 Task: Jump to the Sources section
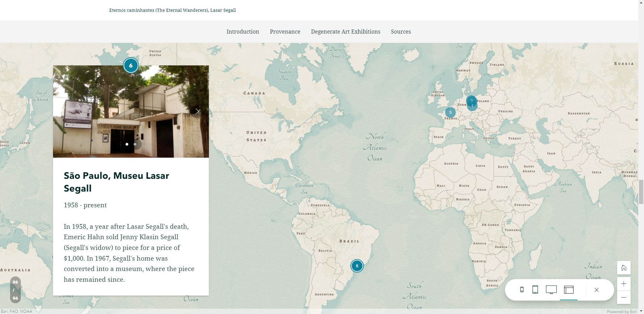tap(401, 32)
